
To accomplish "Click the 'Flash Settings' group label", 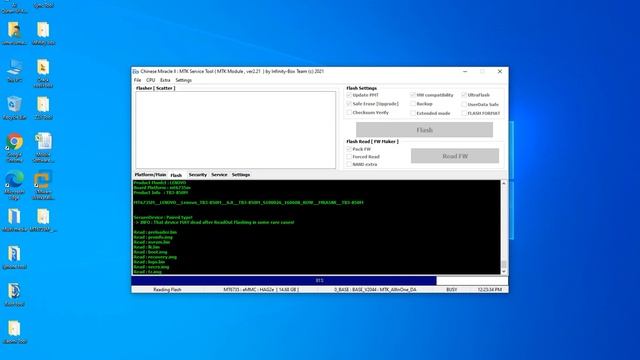I will point(362,88).
